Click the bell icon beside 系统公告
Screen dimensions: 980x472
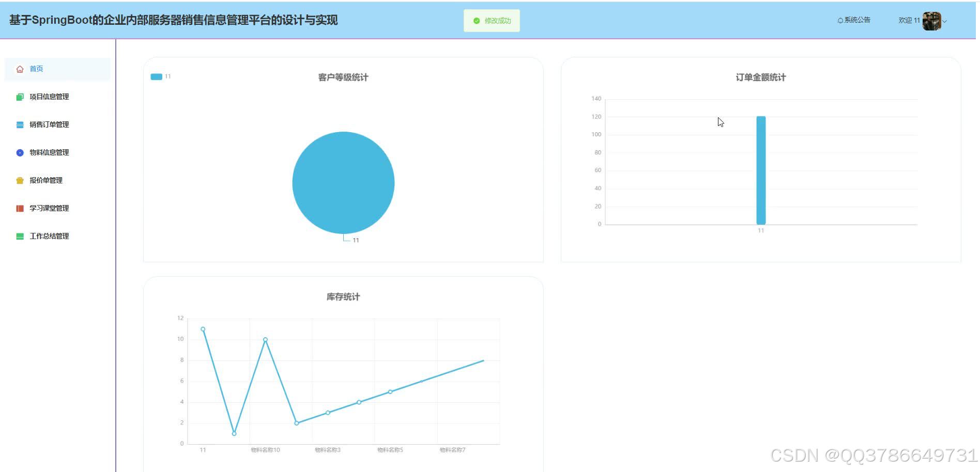point(840,21)
